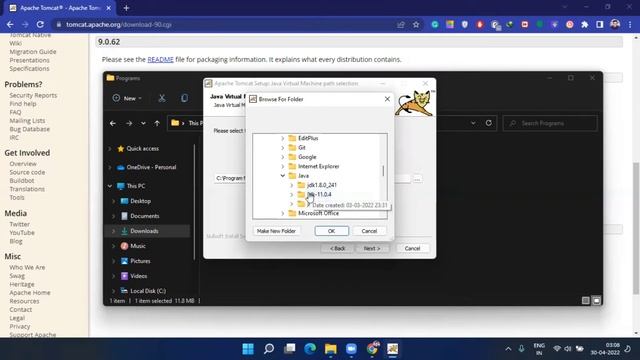Open the README link
This screenshot has height=360, width=640.
pyautogui.click(x=160, y=60)
